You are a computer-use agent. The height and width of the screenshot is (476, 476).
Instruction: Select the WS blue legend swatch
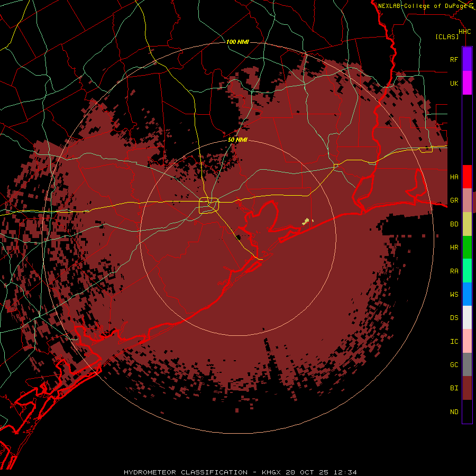[467, 294]
